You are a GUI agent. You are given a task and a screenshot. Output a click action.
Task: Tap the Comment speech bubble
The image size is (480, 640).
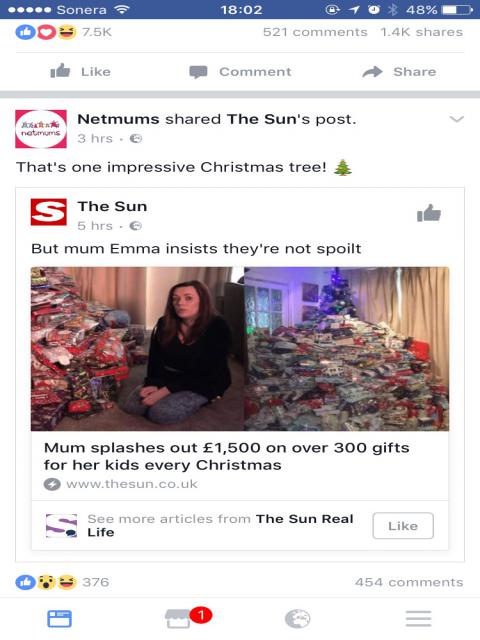tap(198, 72)
